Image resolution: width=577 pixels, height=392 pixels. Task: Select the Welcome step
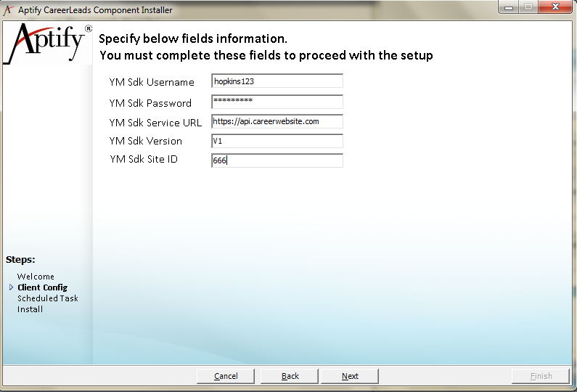36,277
